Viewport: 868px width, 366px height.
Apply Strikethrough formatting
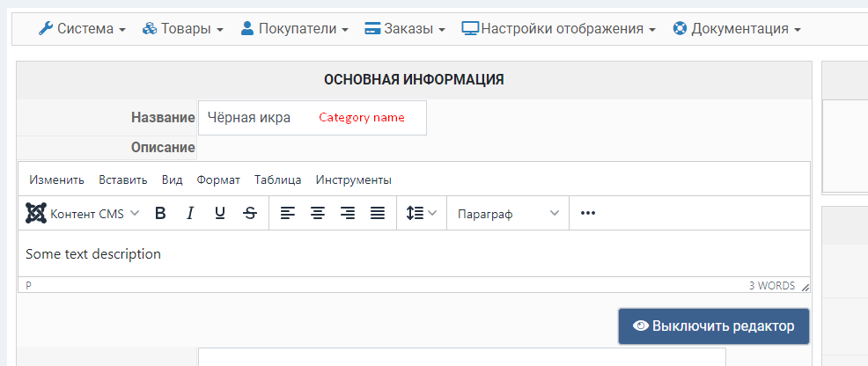(x=250, y=213)
